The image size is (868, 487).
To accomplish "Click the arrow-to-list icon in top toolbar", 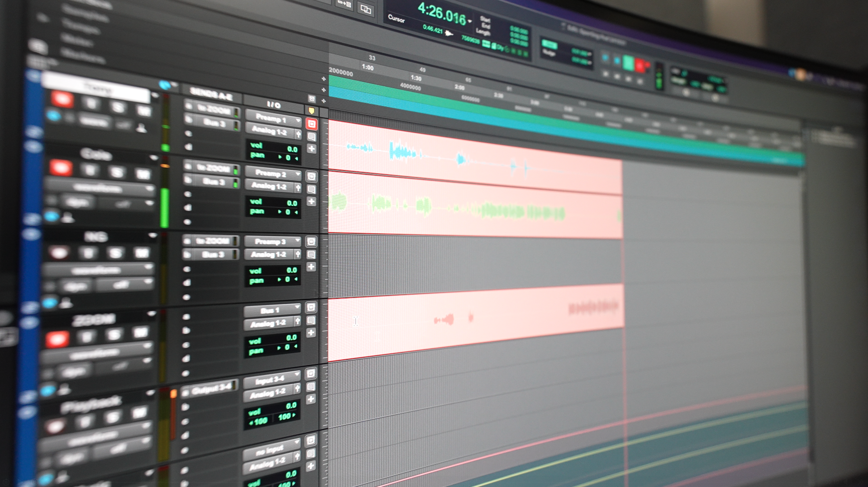I will pyautogui.click(x=344, y=4).
